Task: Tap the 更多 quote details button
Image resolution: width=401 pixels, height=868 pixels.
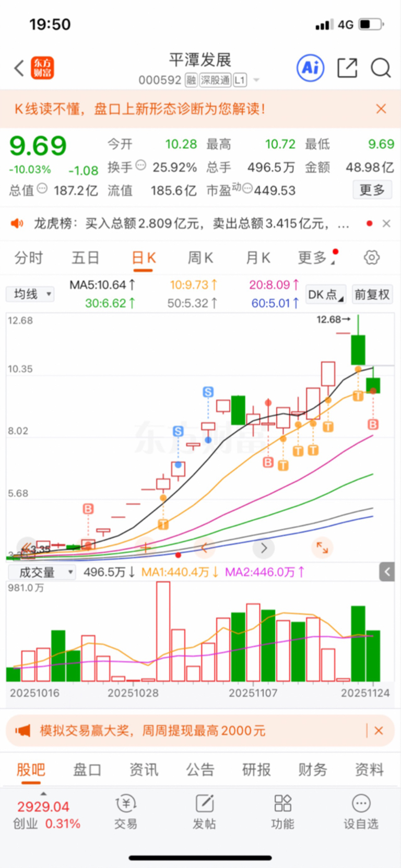Action: click(372, 190)
